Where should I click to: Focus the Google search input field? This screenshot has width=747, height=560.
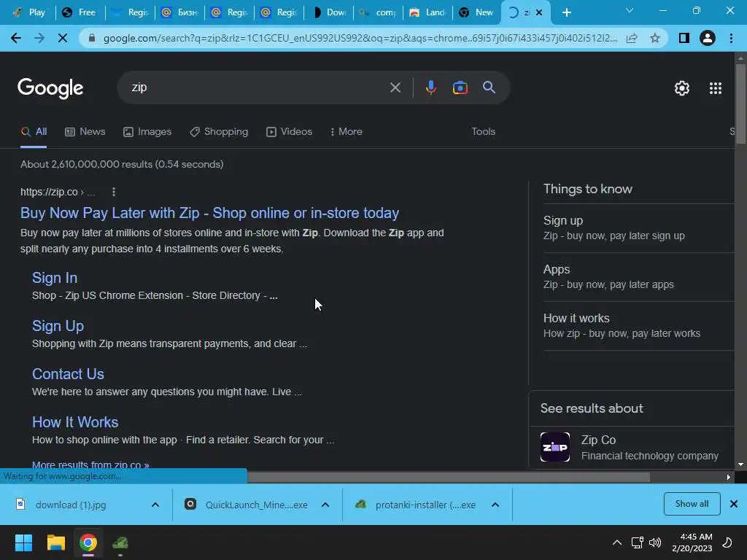[x=258, y=87]
